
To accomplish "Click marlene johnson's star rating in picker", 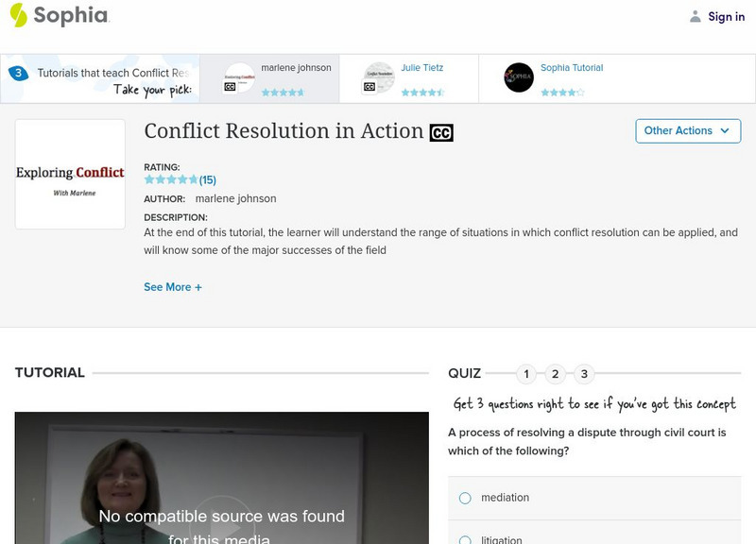I will pos(283,92).
